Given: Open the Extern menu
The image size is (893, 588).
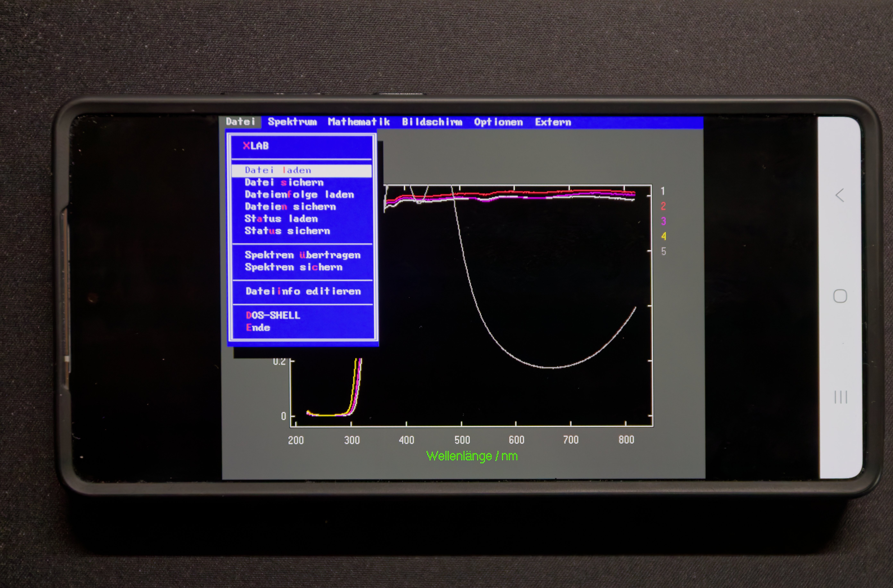Looking at the screenshot, I should point(553,122).
